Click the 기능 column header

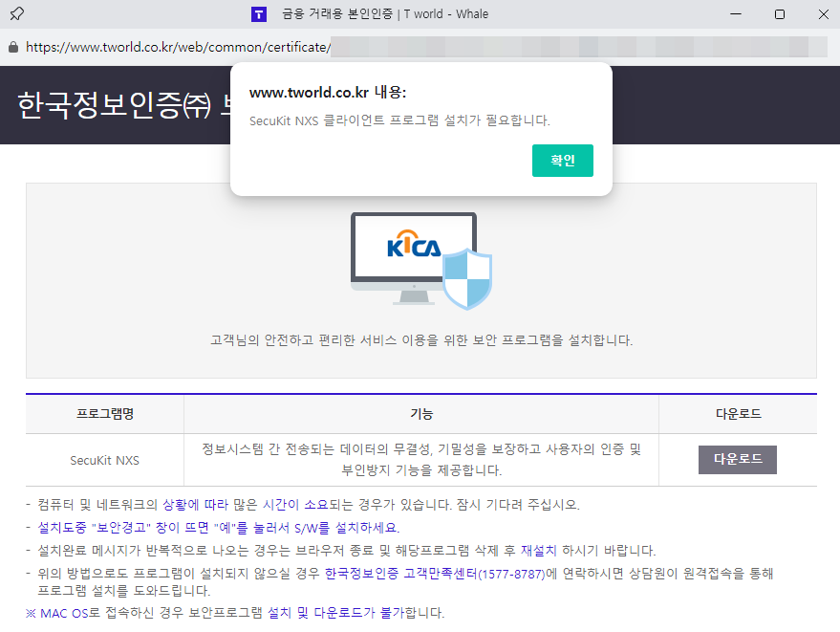click(421, 414)
